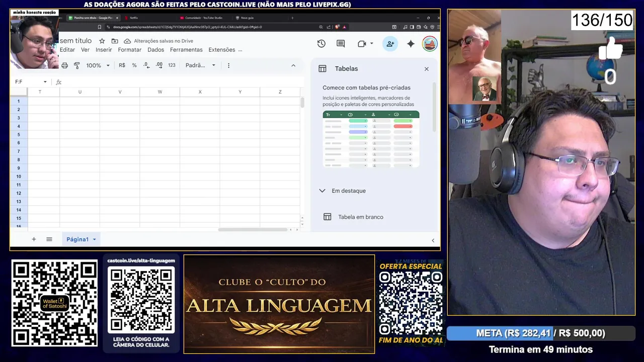644x362 pixels.
Task: Click the pre-built tables preview thumbnail
Action: point(371,139)
